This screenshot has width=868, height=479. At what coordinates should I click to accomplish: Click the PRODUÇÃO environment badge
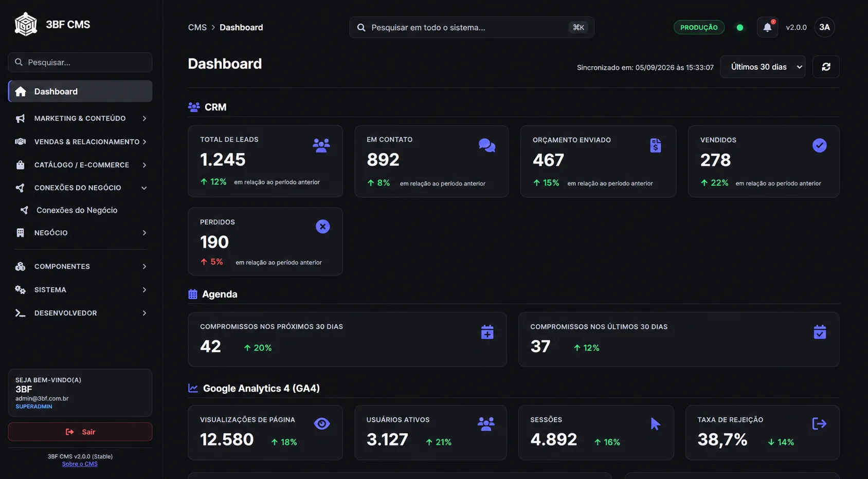point(699,28)
